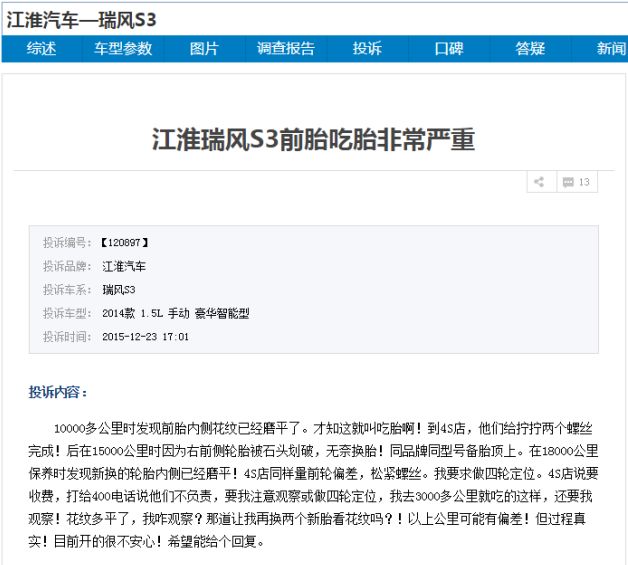Click the share icon below the title
The width and height of the screenshot is (628, 565).
(x=539, y=182)
